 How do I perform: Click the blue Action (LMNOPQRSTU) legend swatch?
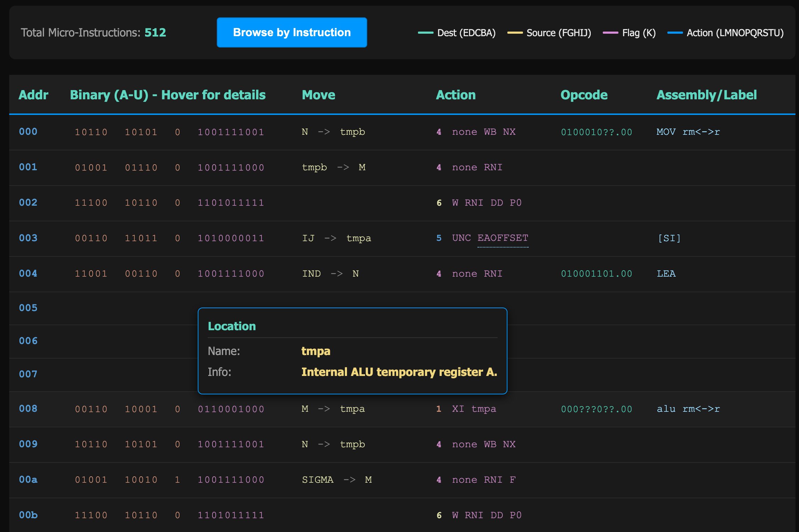[675, 33]
